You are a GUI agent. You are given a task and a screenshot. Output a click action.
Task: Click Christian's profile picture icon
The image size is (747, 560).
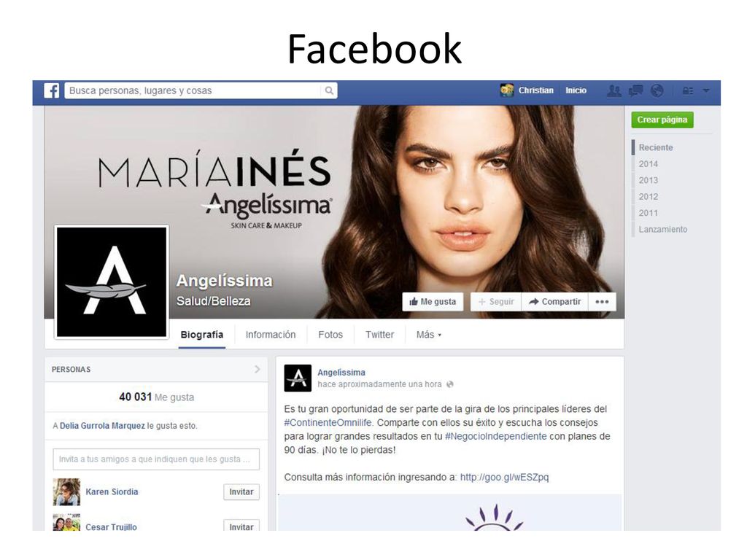(x=507, y=90)
